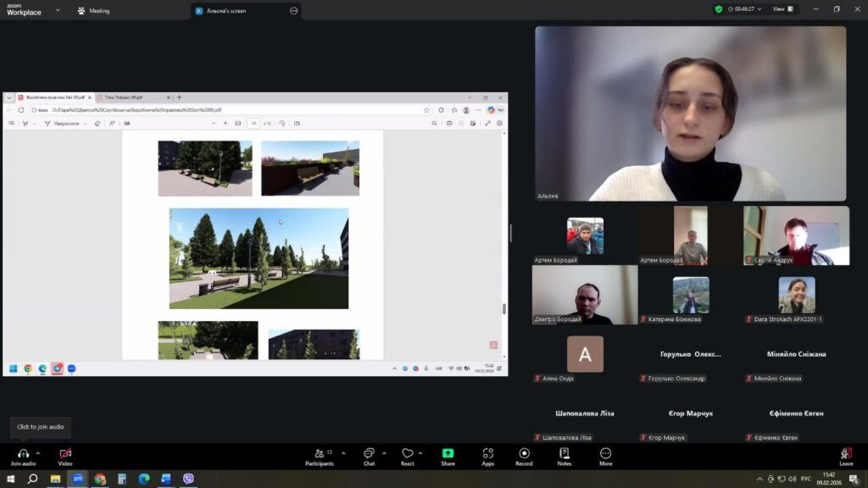
Task: Start recording with the Record button
Action: 524,453
